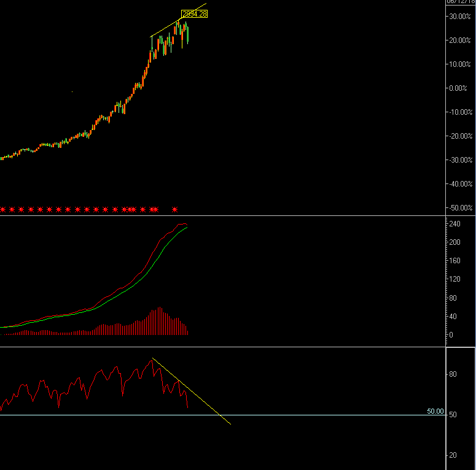
Task: Click the 0 label on the middle pane axis
Action: pos(451,335)
